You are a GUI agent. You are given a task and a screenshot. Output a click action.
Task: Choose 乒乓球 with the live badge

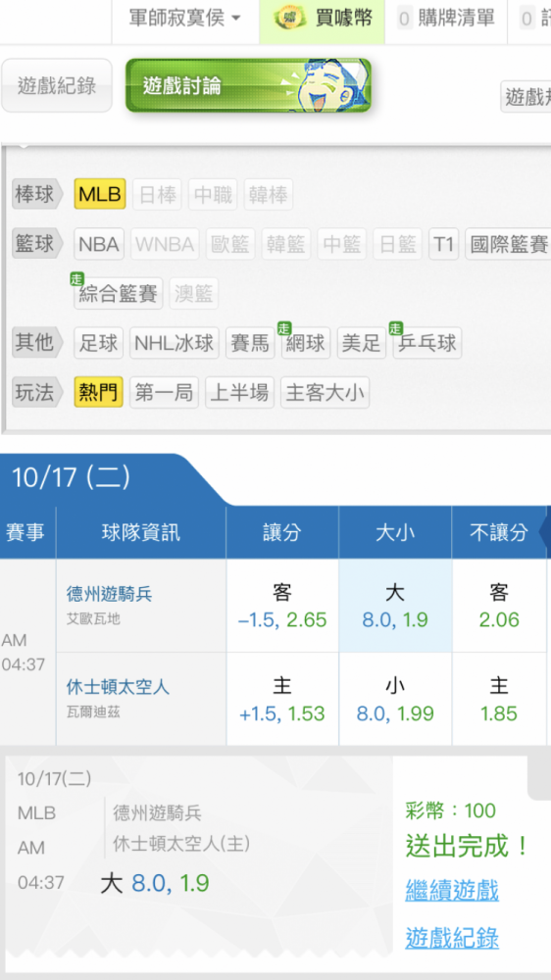click(427, 342)
